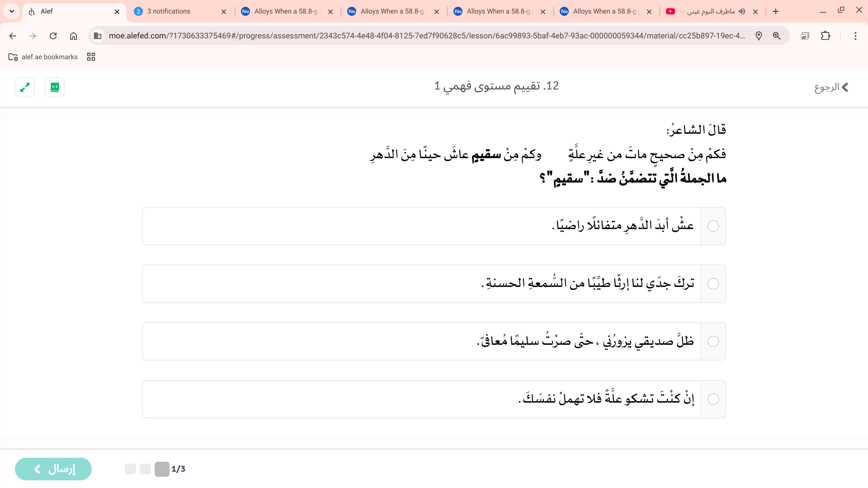Select the radio for 'إنْ كنْتَ تشكو' answer
The width and height of the screenshot is (868, 488).
click(713, 399)
